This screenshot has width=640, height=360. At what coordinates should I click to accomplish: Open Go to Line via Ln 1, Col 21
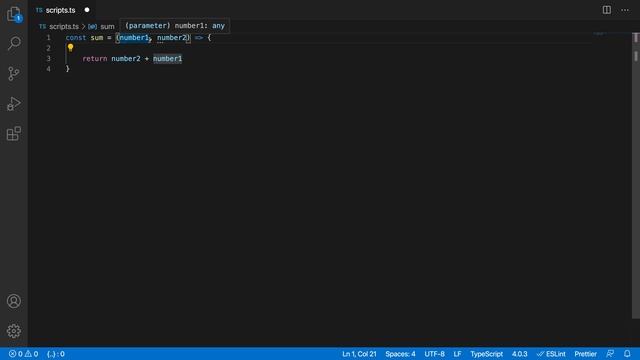pos(359,354)
